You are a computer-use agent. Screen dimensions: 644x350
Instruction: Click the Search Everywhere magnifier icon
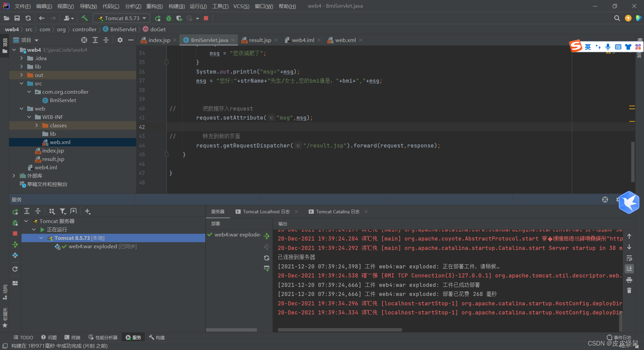tap(617, 18)
